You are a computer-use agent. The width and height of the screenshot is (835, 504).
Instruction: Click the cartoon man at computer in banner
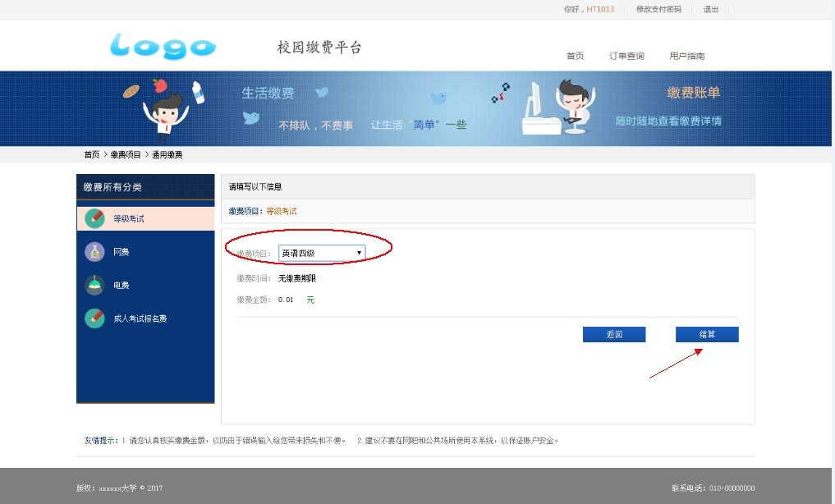coord(558,107)
